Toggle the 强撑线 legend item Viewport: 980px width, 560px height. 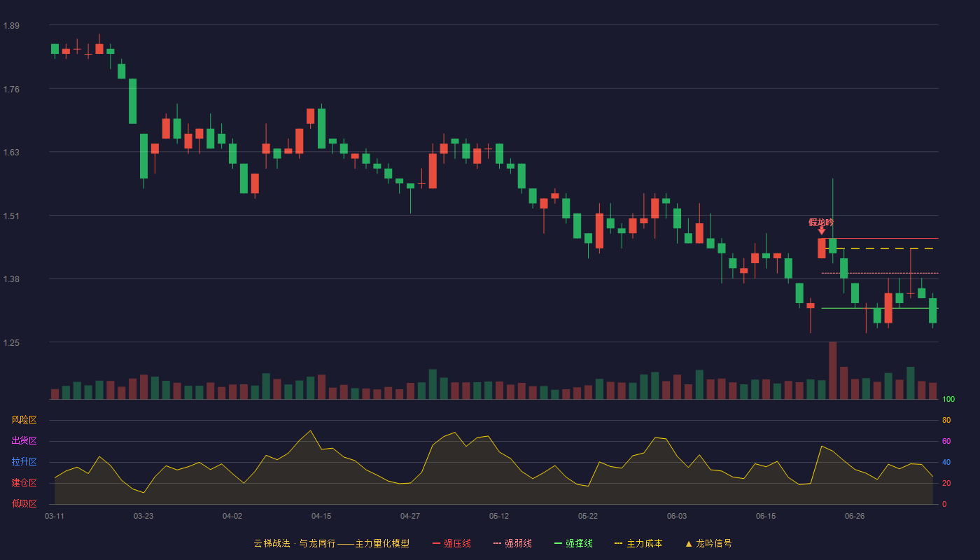[x=573, y=543]
